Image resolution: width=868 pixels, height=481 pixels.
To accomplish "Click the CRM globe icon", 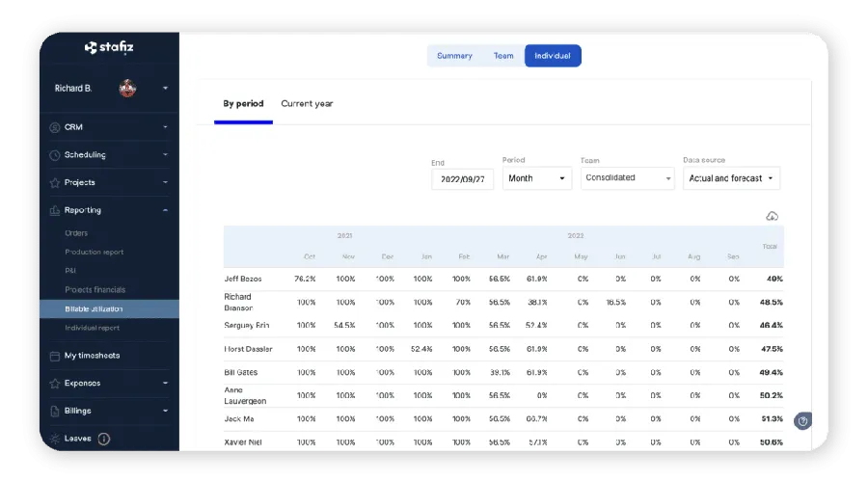I will (x=55, y=127).
